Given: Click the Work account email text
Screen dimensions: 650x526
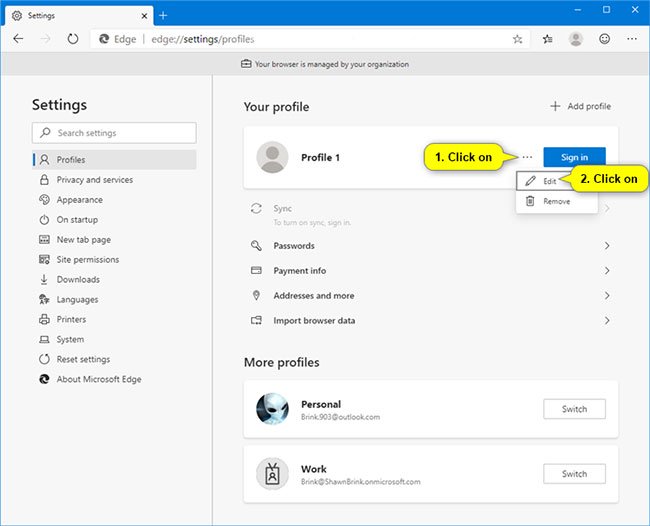Looking at the screenshot, I should pyautogui.click(x=361, y=482).
